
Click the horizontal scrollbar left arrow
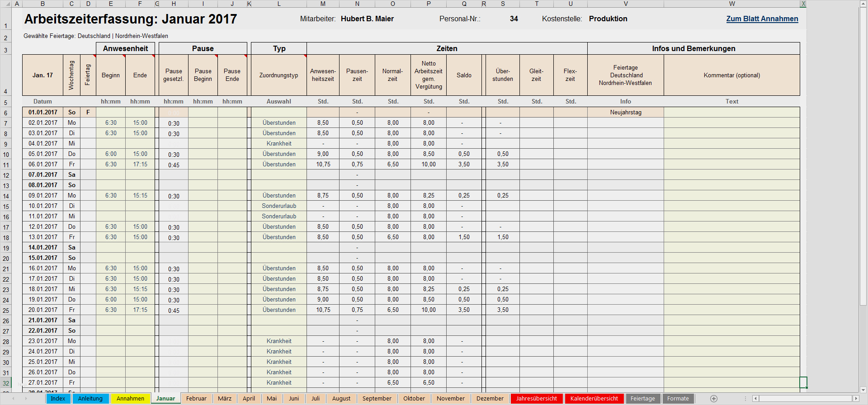point(755,399)
